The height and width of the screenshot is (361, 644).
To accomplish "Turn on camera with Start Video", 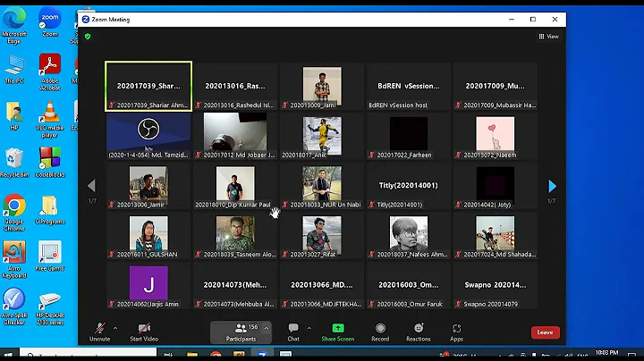I will coord(144,332).
